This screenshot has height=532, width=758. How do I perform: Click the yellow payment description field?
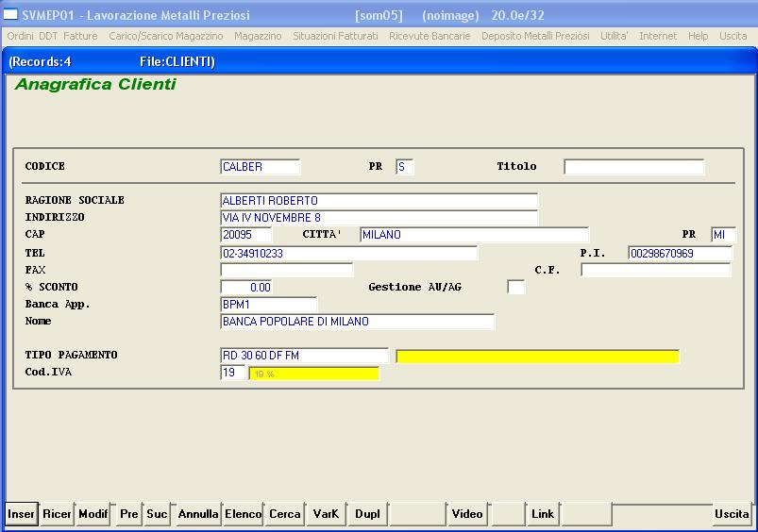click(537, 357)
